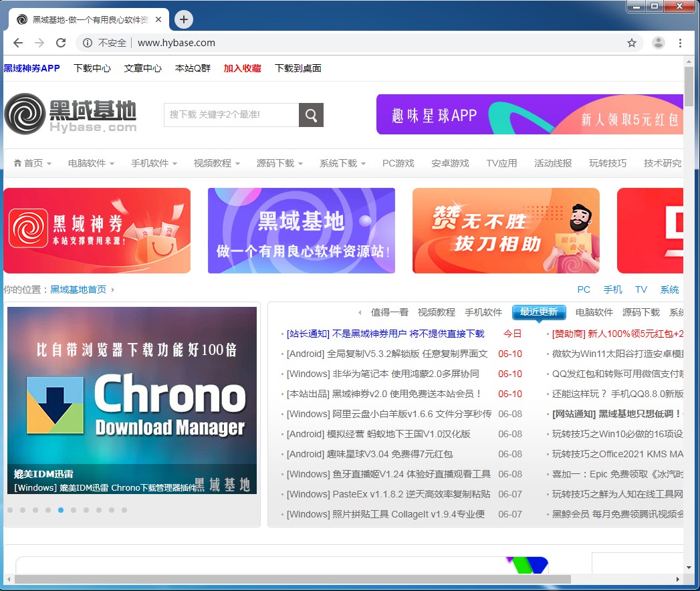Select the last carousel dot
The image size is (700, 591).
pos(124,510)
